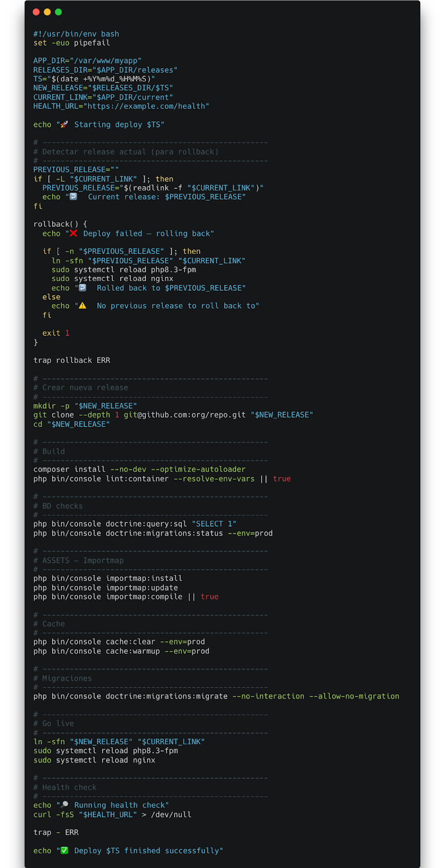Viewport: 445px width, 868px height.
Task: Click the red cross emoji before Deploy failed
Action: click(x=73, y=233)
